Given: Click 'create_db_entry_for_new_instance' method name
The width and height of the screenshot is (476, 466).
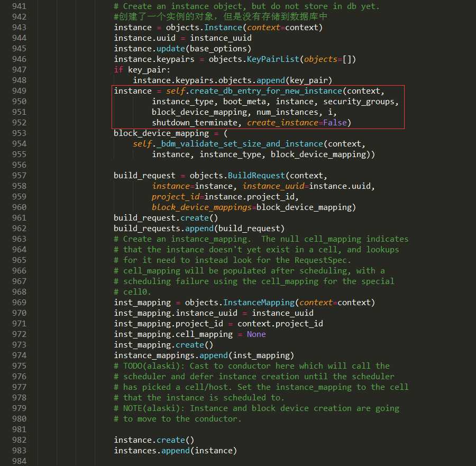Looking at the screenshot, I should [x=266, y=91].
